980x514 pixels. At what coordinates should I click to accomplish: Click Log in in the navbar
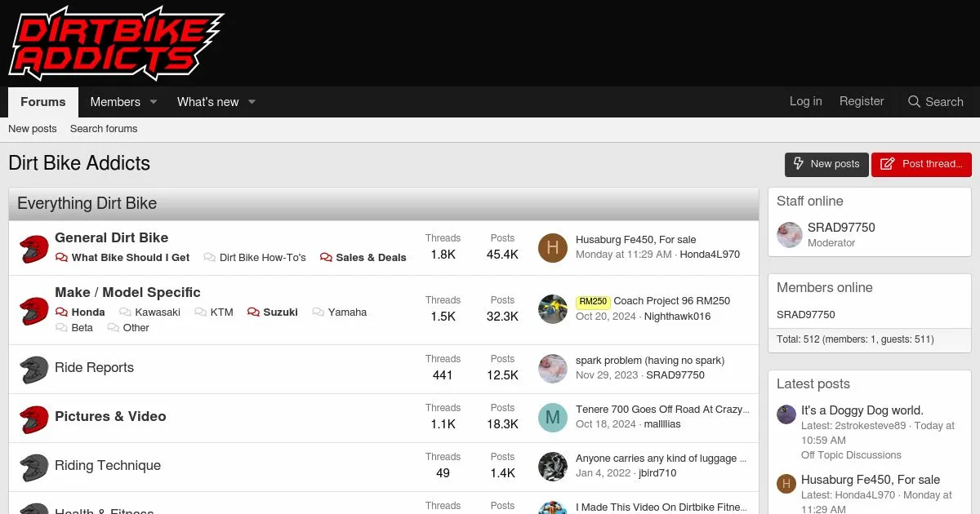806,101
